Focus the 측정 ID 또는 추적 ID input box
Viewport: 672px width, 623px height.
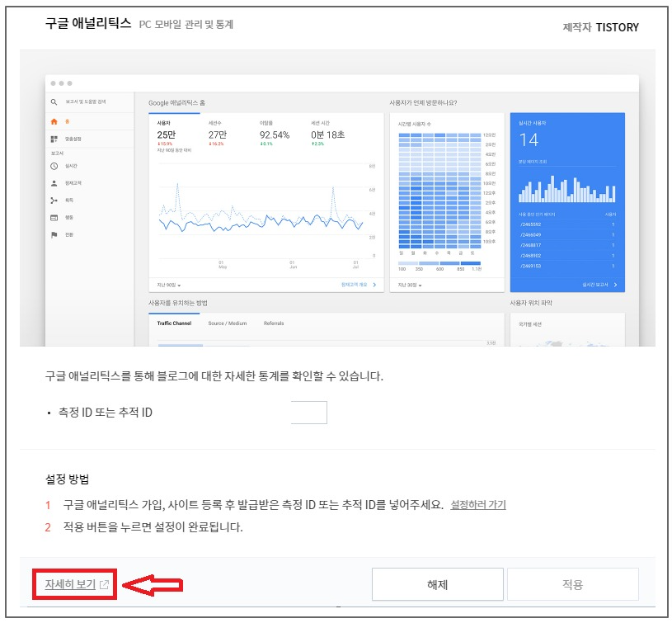point(308,413)
